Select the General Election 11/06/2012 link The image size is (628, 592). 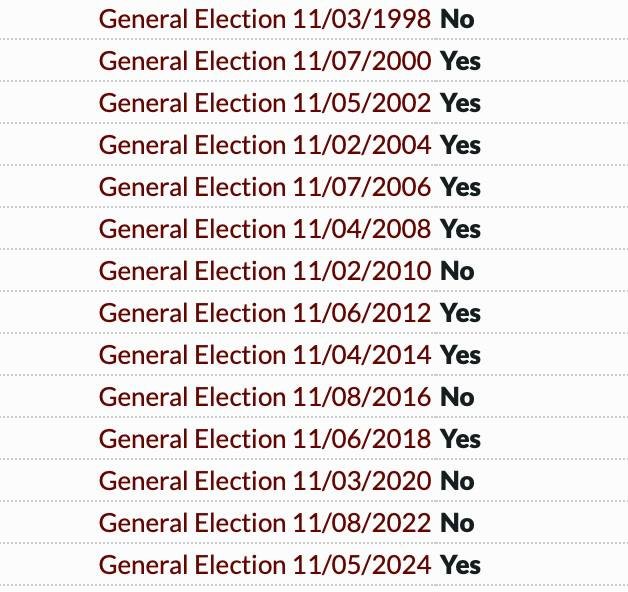point(265,313)
